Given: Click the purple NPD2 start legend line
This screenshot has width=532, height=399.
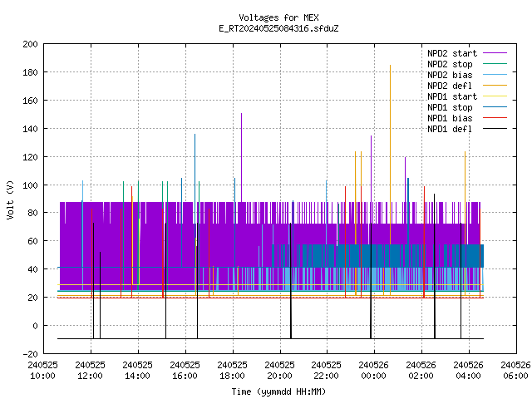Looking at the screenshot, I should coord(495,53).
